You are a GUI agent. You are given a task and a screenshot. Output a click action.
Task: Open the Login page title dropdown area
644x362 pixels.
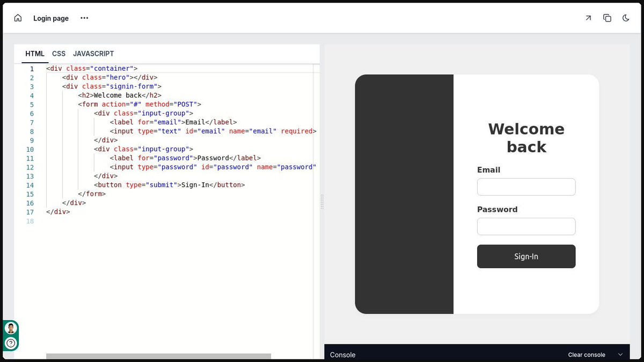(x=51, y=18)
